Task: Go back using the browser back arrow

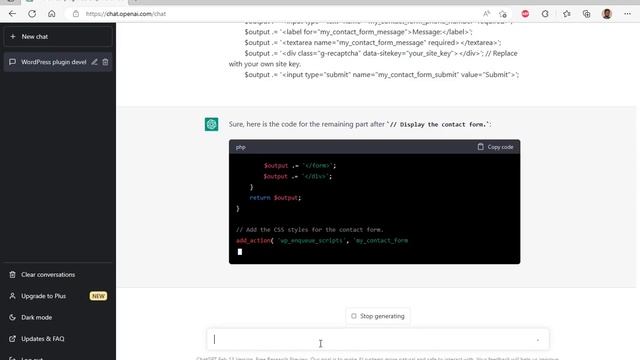Action: [x=12, y=14]
